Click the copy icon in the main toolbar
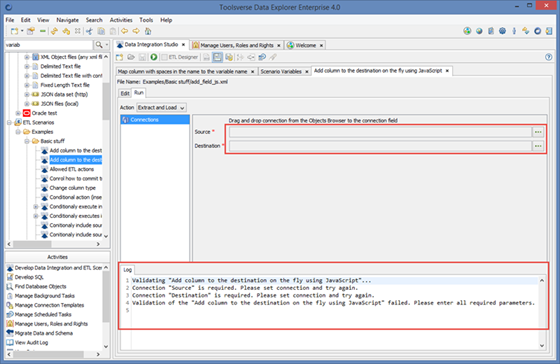 click(101, 31)
